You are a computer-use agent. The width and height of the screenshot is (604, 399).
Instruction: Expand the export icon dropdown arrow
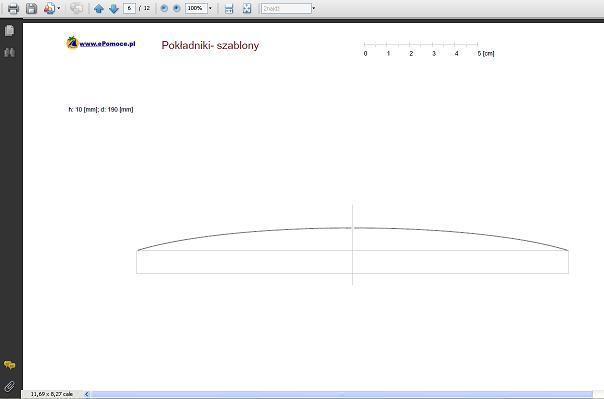coord(59,8)
